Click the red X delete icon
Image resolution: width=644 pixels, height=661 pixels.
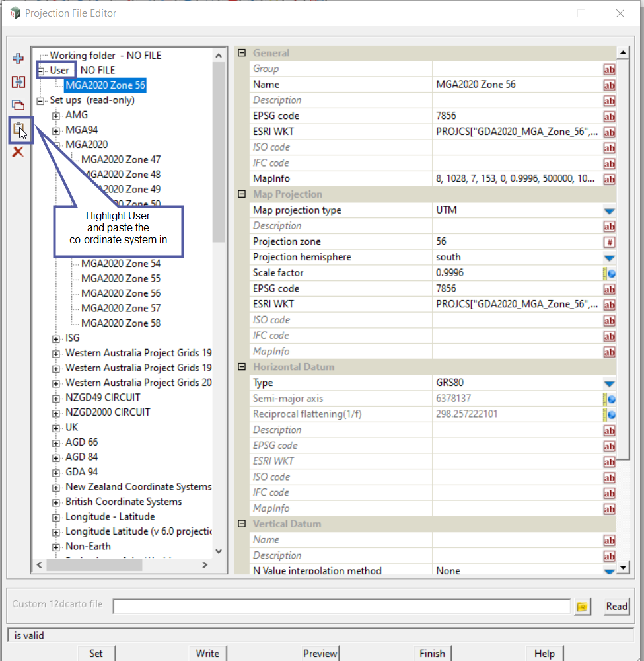18,152
